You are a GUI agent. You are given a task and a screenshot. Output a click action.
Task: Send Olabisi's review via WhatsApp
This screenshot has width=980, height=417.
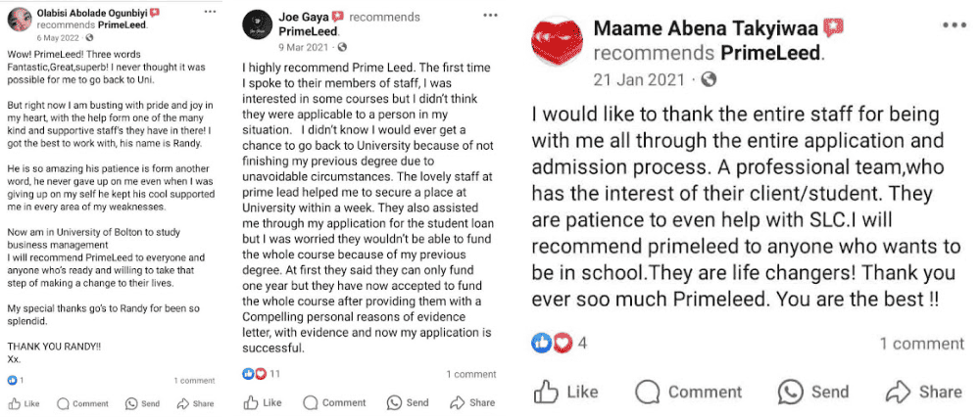tap(142, 402)
